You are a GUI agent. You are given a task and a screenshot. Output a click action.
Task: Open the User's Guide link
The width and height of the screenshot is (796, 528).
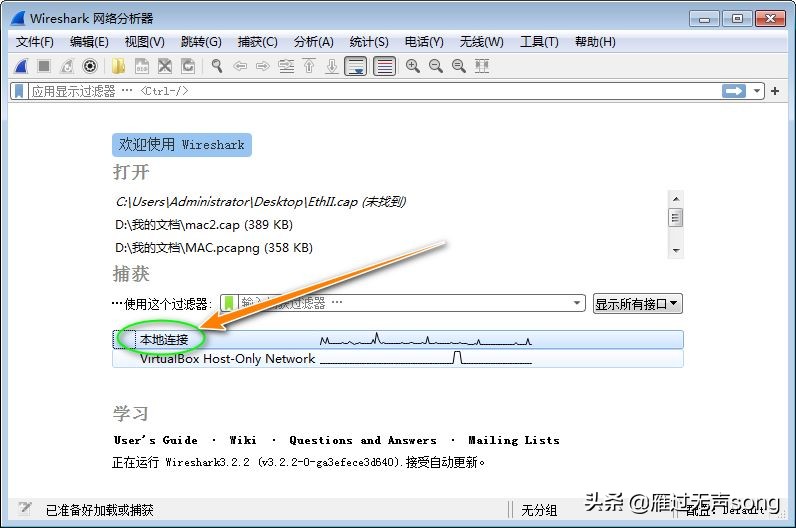(x=155, y=440)
